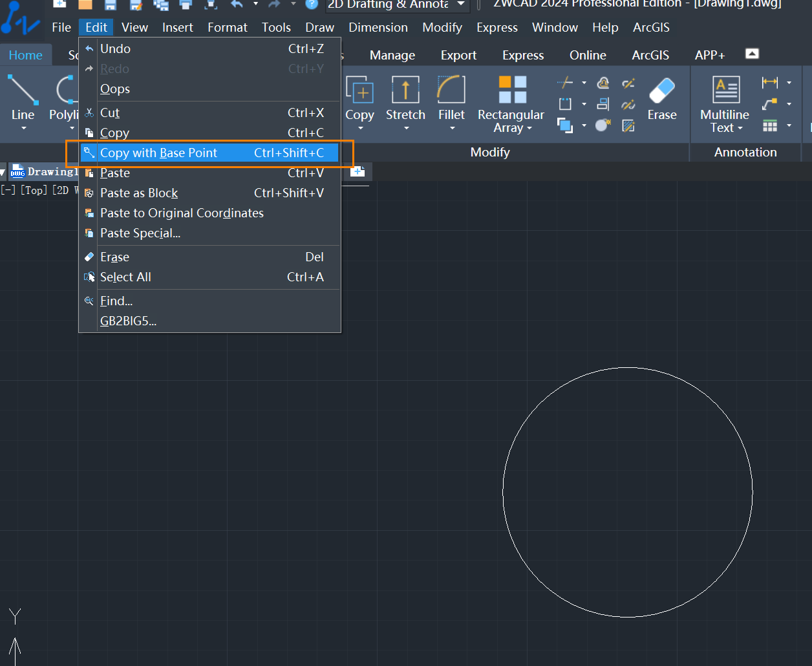Click the Explode bomb icon
This screenshot has width=812, height=666.
pos(603,125)
